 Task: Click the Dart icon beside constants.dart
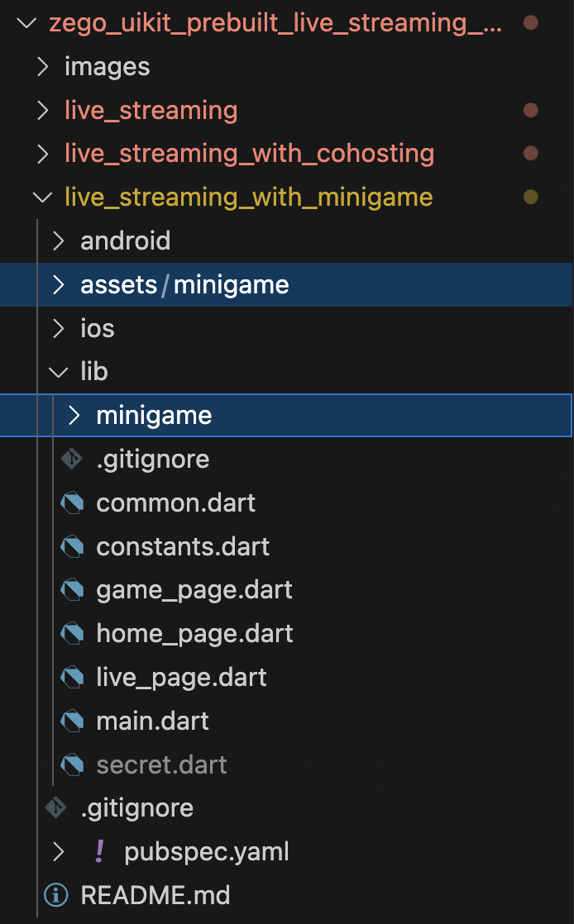(73, 546)
